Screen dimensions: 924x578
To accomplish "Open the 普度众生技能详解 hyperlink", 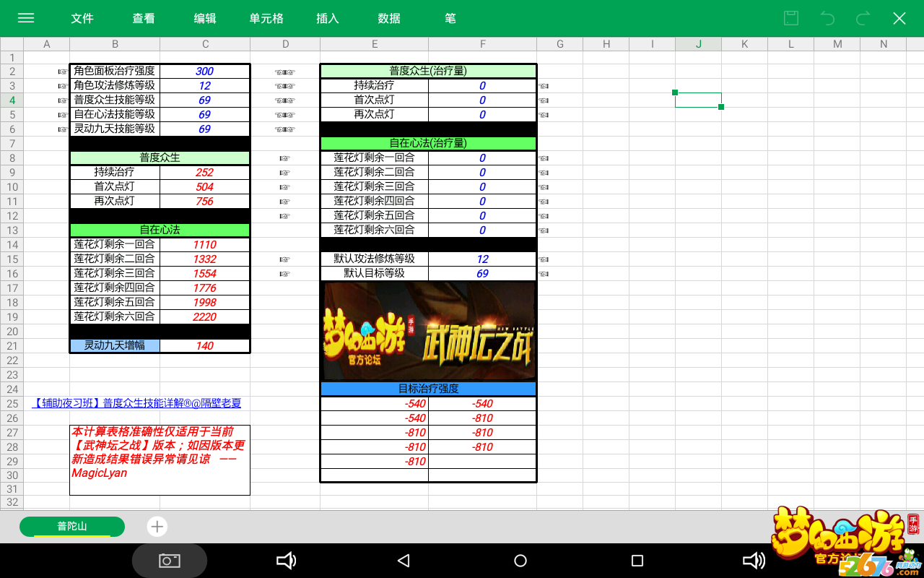I will 137,403.
